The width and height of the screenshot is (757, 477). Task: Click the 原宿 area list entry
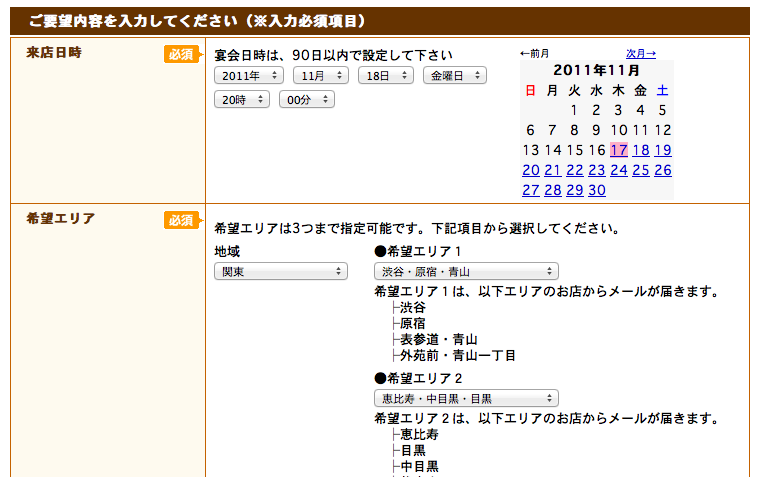[413, 323]
